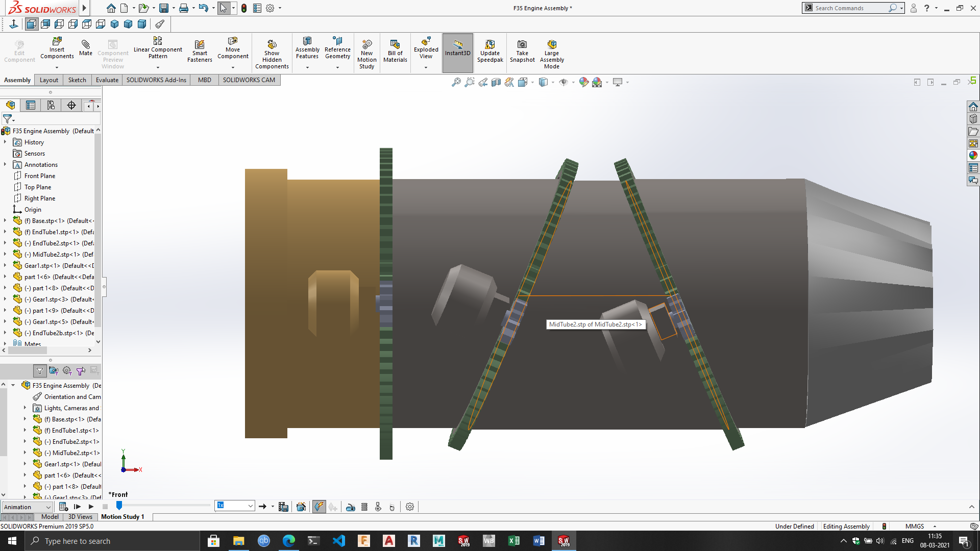This screenshot has width=980, height=551.
Task: Select the Mate tool
Action: point(86,47)
